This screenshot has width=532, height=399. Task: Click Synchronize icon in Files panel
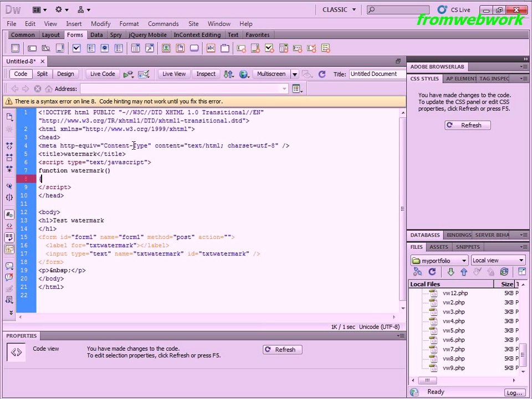tap(504, 272)
